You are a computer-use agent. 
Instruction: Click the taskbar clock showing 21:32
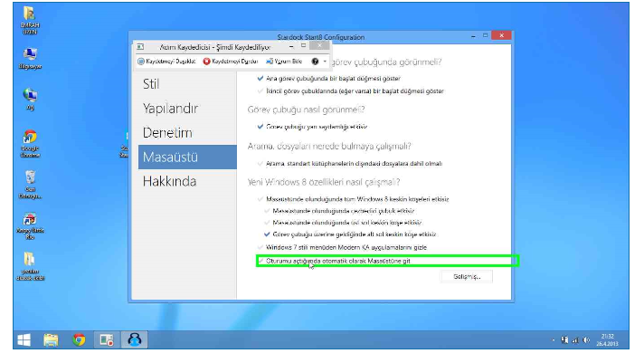coord(608,340)
